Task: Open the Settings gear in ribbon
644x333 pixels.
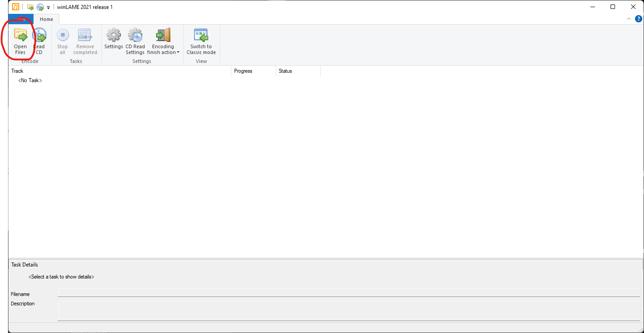Action: 114,38
